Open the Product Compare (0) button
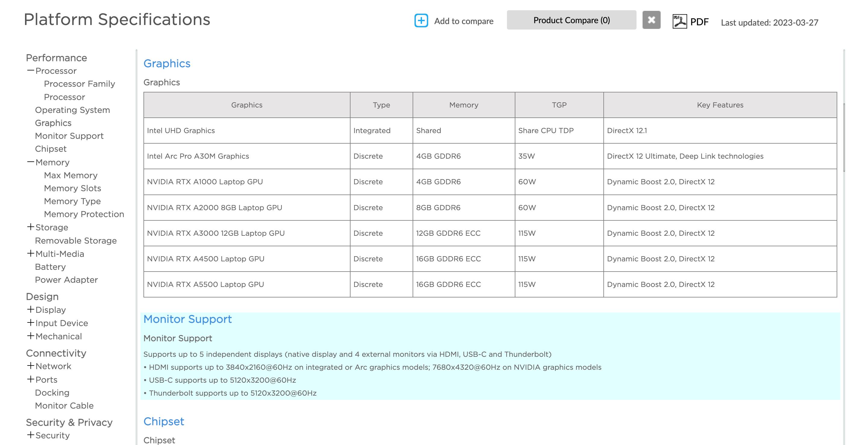This screenshot has width=868, height=445. click(x=571, y=20)
